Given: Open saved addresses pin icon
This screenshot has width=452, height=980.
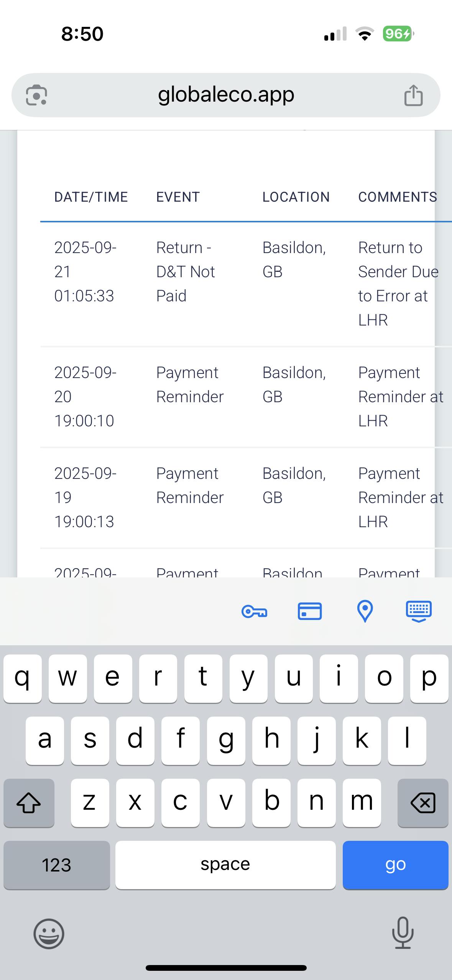Looking at the screenshot, I should pyautogui.click(x=365, y=611).
